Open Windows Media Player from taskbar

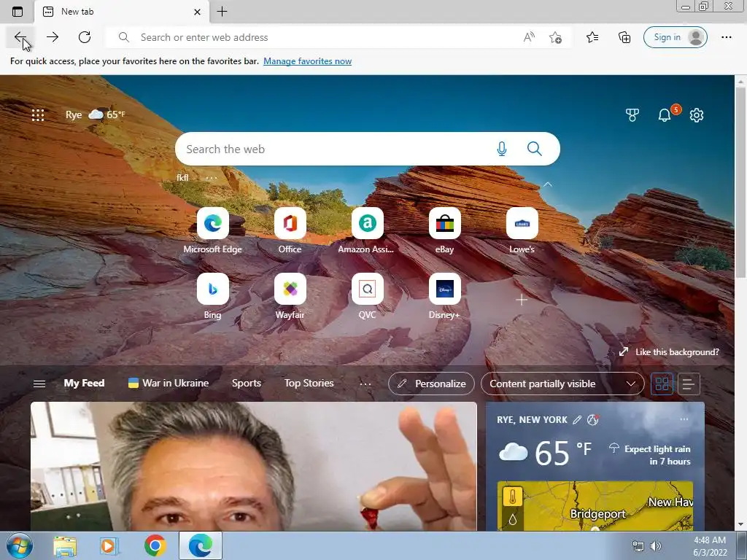pos(109,545)
